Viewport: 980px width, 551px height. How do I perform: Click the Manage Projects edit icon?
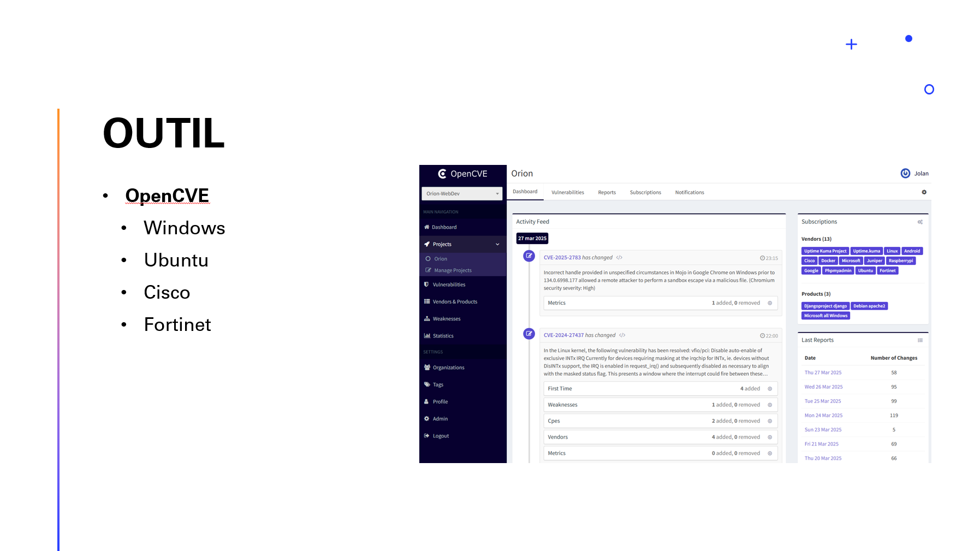tap(428, 270)
